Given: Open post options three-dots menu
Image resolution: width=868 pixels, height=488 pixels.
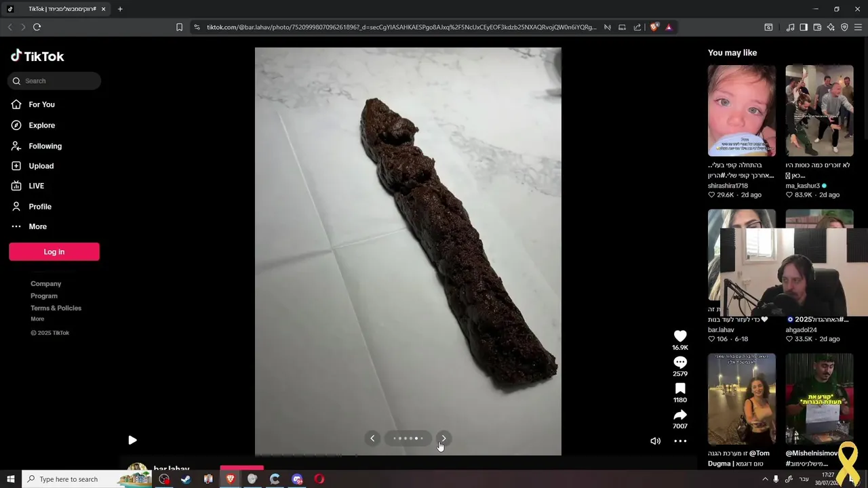Looking at the screenshot, I should (x=680, y=441).
